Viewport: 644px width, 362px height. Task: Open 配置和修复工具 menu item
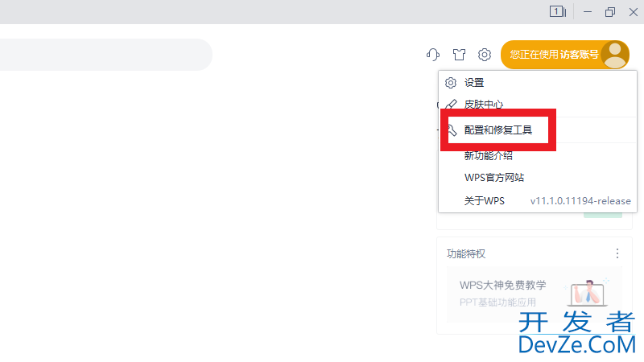click(538, 130)
